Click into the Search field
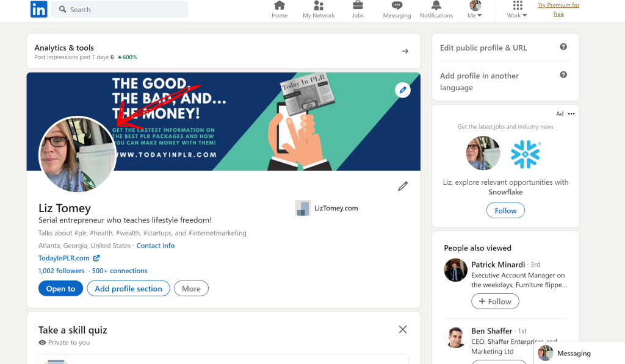625x364 pixels. pos(120,9)
